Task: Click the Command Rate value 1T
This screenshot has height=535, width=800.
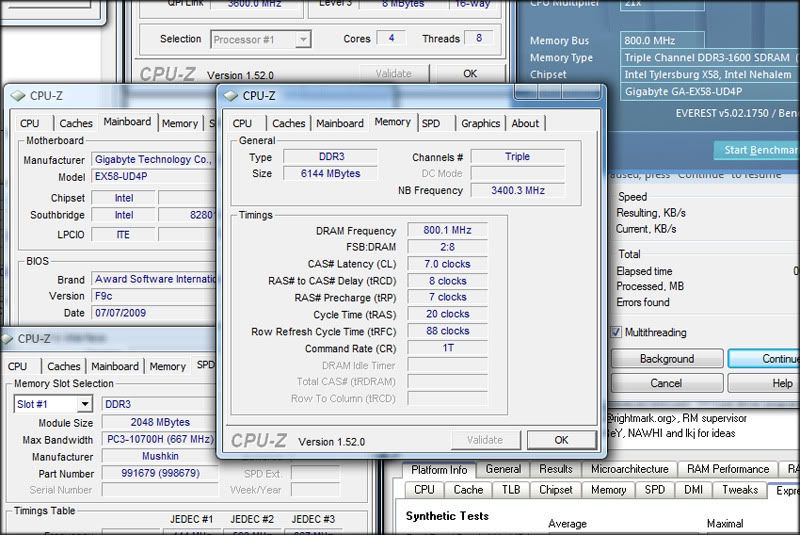Action: point(447,348)
